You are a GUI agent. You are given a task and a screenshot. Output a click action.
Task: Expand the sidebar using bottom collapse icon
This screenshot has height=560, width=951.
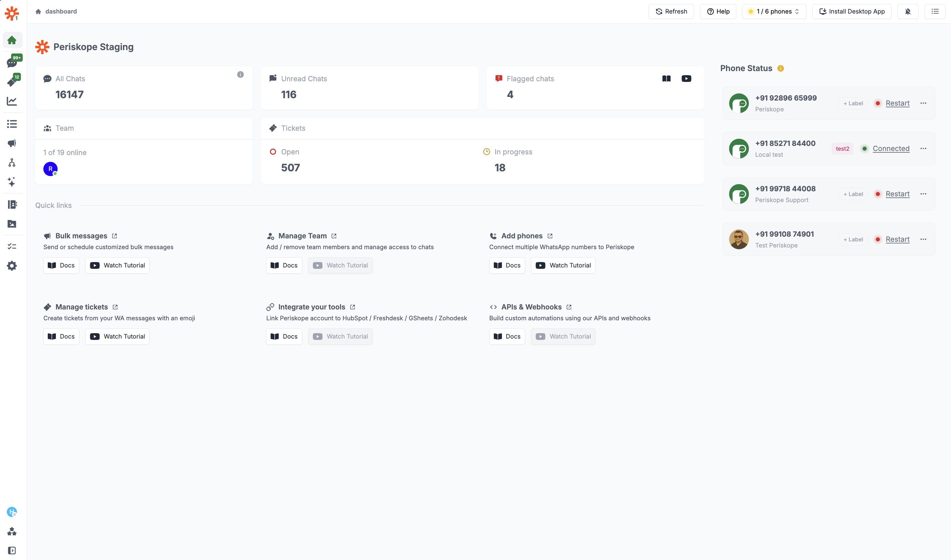tap(12, 550)
